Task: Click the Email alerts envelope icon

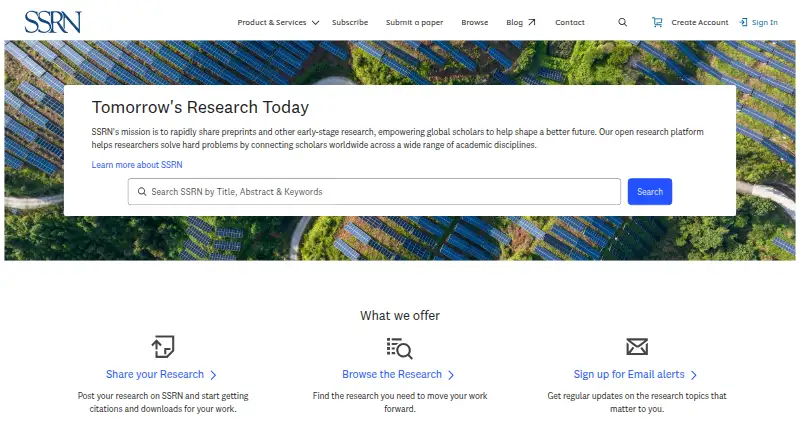Action: coord(637,347)
